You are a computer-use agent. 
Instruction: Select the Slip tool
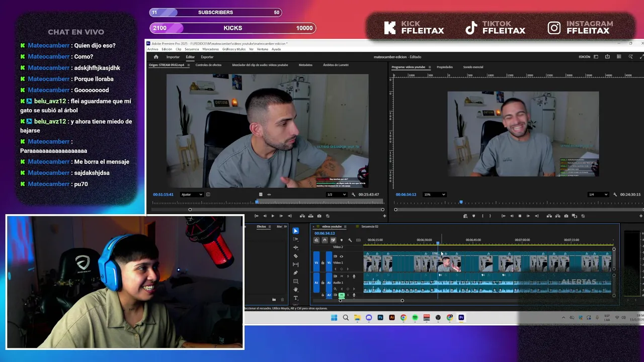pyautogui.click(x=296, y=264)
